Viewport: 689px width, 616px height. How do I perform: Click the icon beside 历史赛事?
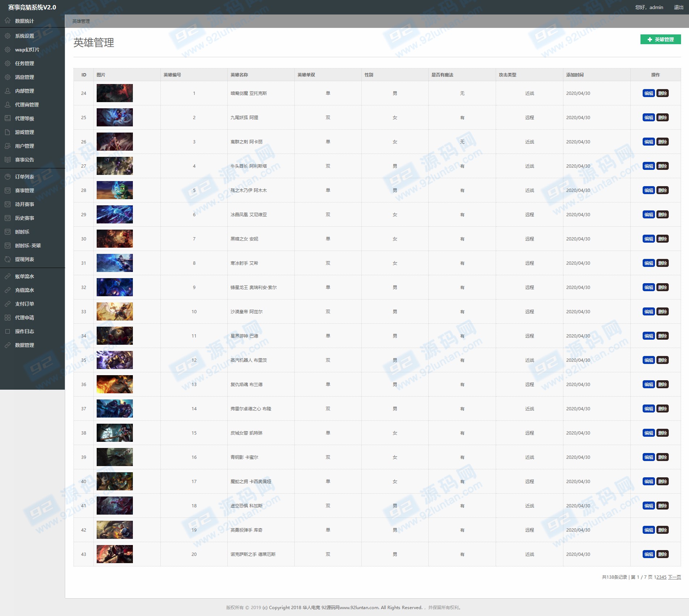8,218
